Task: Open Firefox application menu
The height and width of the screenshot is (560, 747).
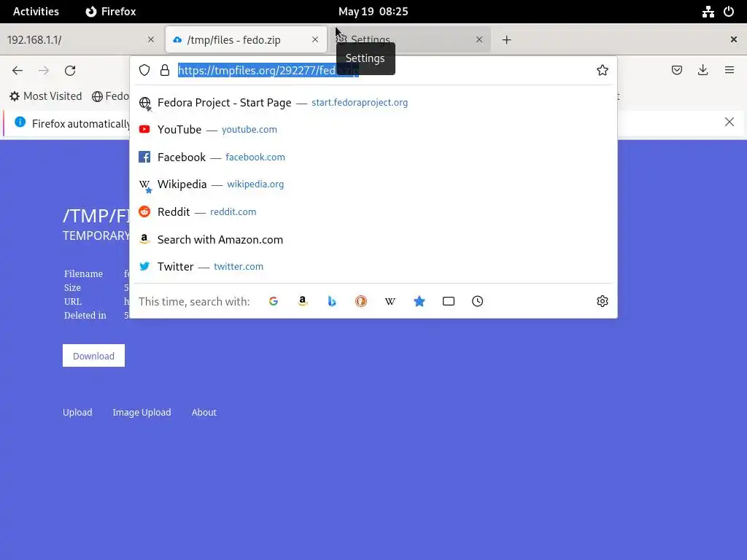Action: tap(729, 71)
